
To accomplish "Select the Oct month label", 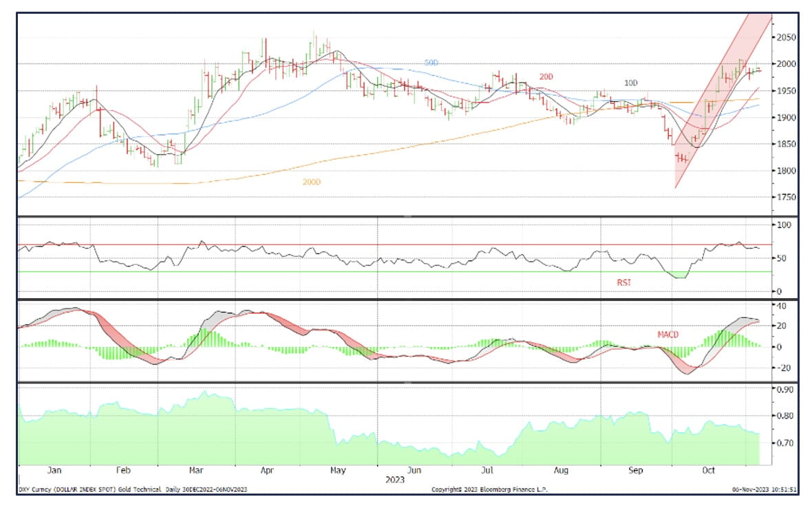I will point(708,470).
